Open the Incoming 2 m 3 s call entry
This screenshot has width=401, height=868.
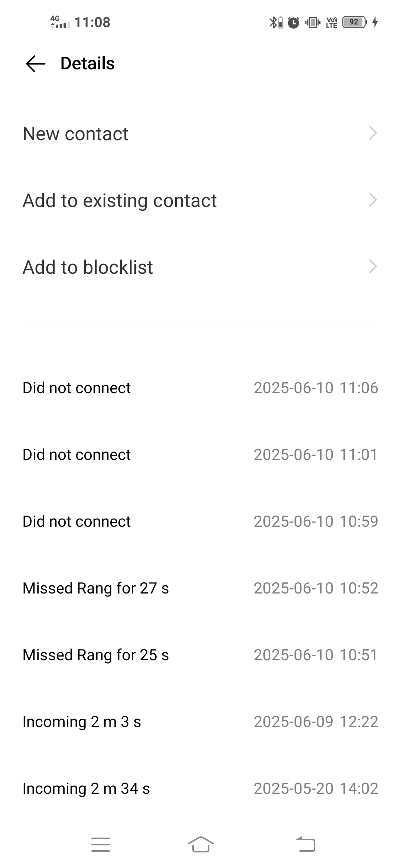200,722
